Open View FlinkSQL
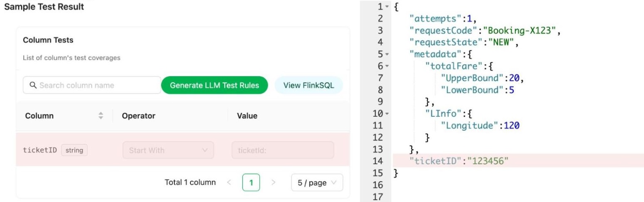Viewport: 644px width, 202px height. click(309, 85)
